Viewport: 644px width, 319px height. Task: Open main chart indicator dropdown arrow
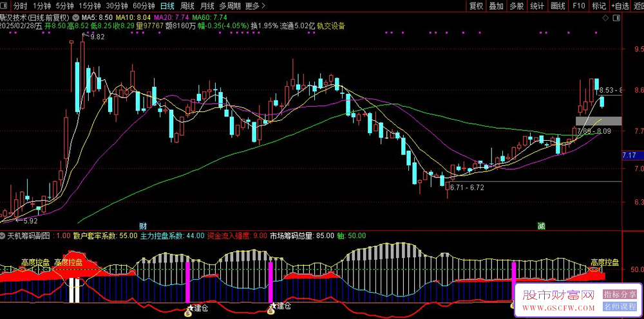(76, 17)
